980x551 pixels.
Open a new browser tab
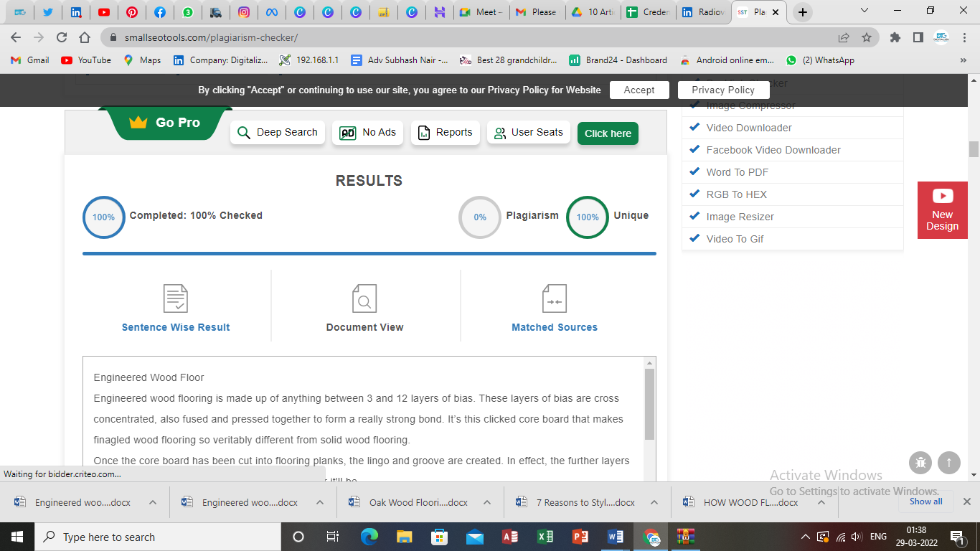[803, 12]
